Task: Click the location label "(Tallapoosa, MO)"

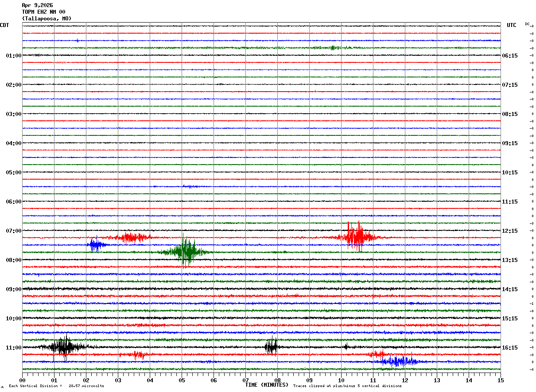Action: 47,19
